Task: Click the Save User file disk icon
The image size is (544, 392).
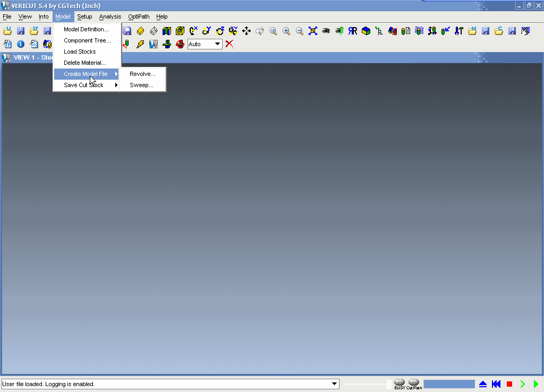Action: (x=21, y=31)
